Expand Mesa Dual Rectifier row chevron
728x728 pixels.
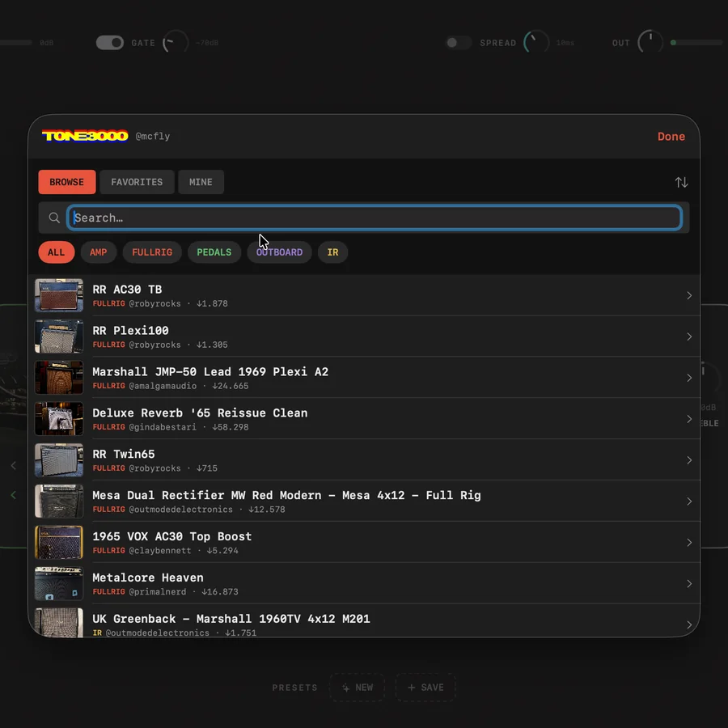point(689,502)
